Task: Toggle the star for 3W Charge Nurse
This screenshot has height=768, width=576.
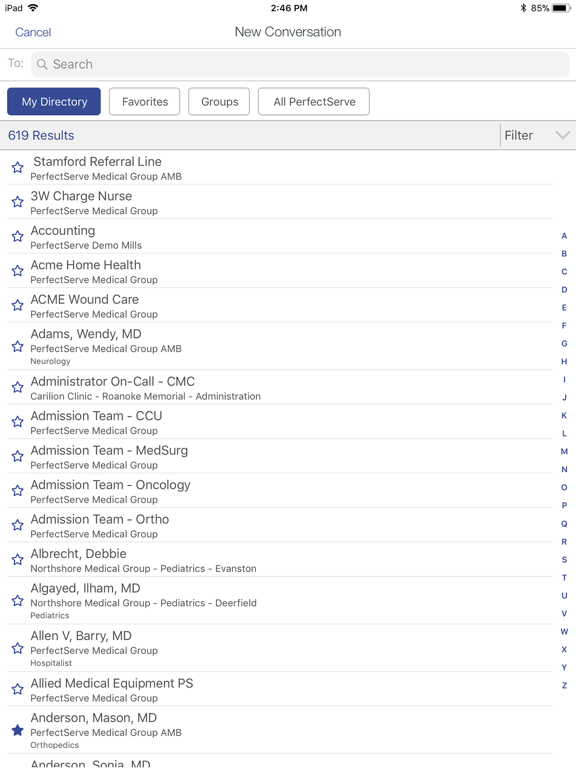Action: coord(18,202)
